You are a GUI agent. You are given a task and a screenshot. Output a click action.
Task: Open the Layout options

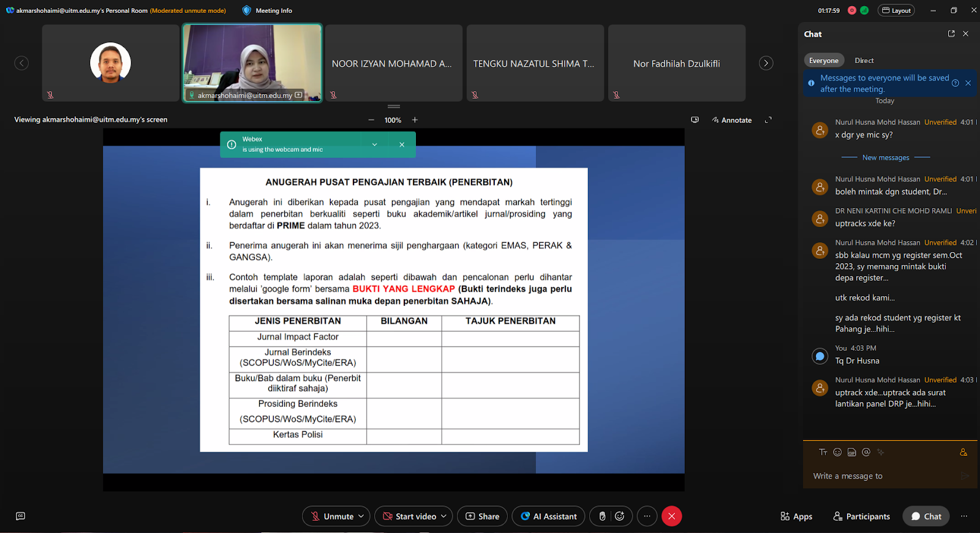click(896, 10)
